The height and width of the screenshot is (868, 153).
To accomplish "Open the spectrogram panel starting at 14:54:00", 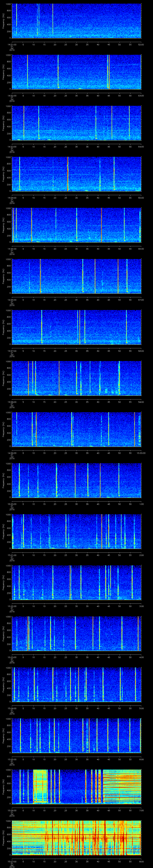I will pos(77,174).
